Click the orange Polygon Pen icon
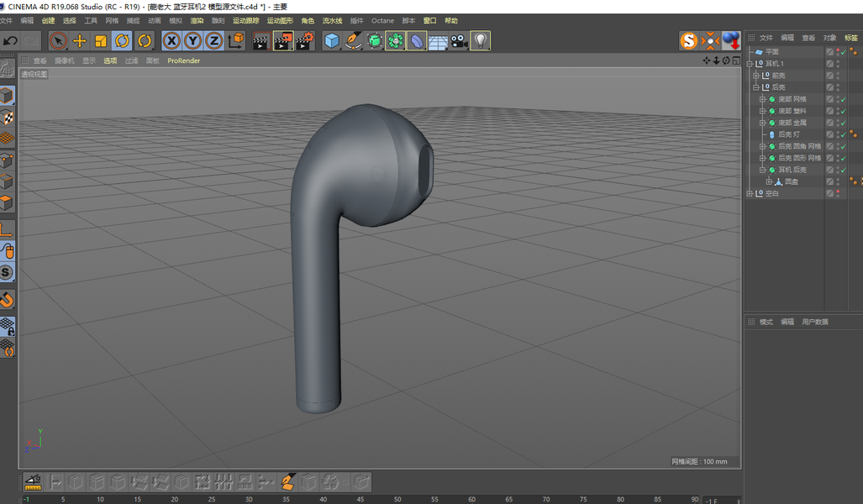Screen dimensions: 863x504 [x=287, y=482]
